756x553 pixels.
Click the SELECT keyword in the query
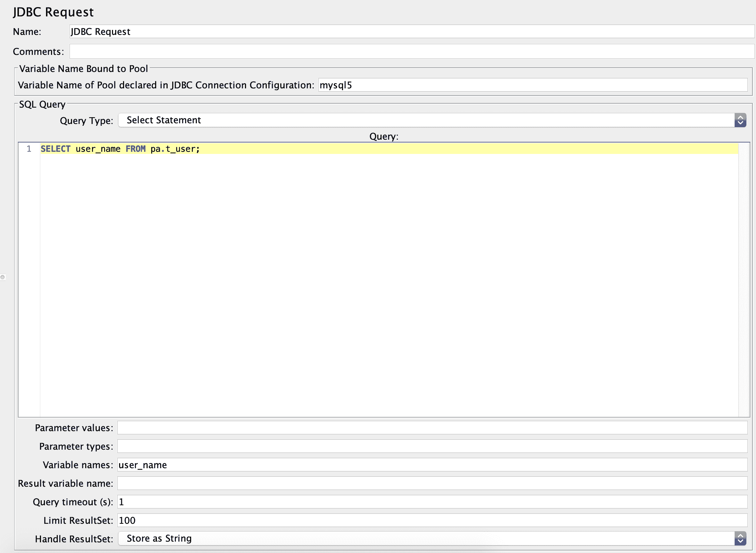pyautogui.click(x=56, y=149)
